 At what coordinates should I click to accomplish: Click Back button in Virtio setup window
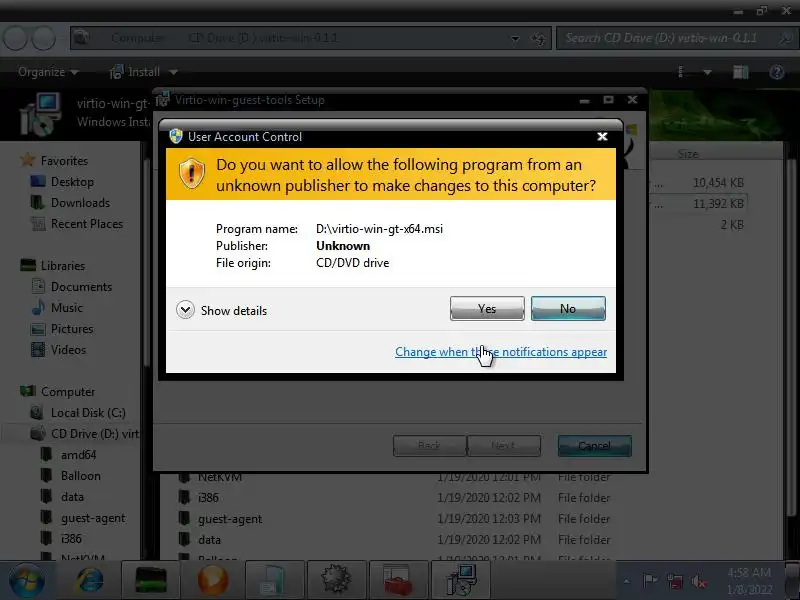(x=429, y=446)
